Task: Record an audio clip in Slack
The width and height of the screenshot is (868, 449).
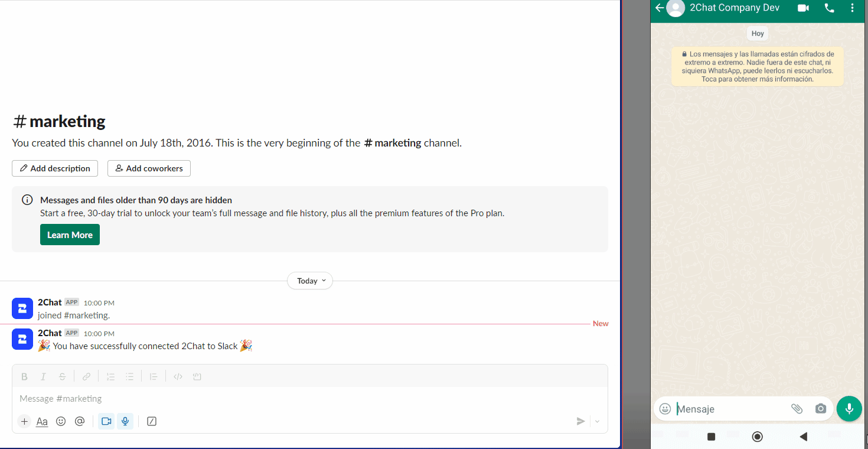Action: pyautogui.click(x=125, y=421)
